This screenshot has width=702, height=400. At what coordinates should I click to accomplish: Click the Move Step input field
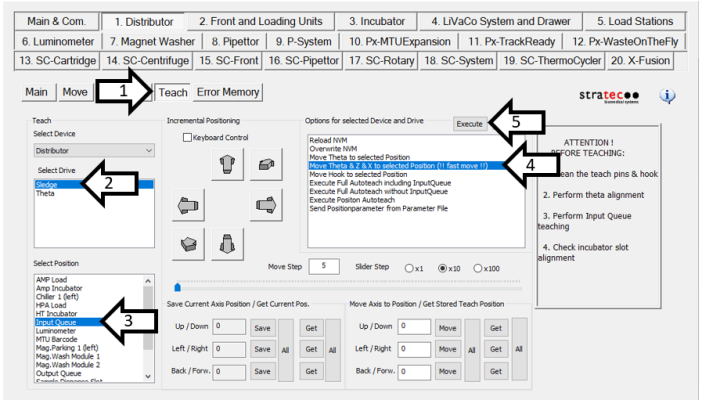[x=324, y=266]
